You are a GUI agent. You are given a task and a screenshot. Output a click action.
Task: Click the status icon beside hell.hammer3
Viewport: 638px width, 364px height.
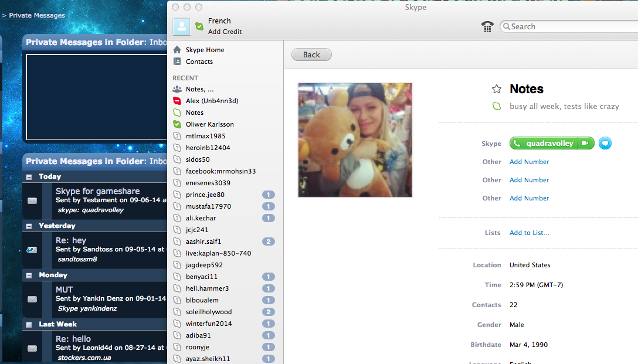point(177,288)
